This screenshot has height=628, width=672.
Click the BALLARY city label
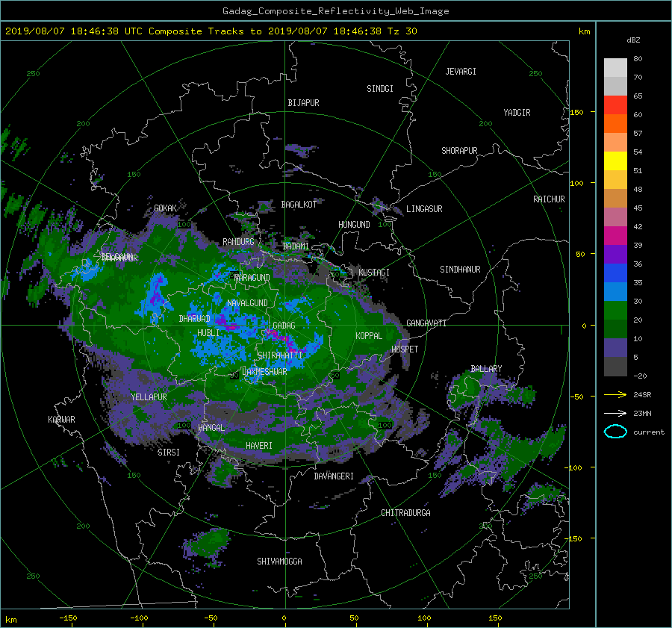coord(486,369)
